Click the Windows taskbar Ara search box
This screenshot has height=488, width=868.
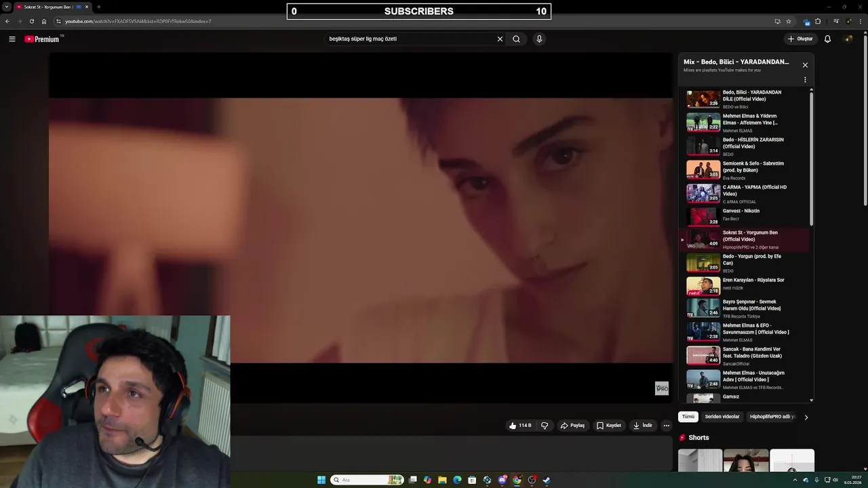367,480
